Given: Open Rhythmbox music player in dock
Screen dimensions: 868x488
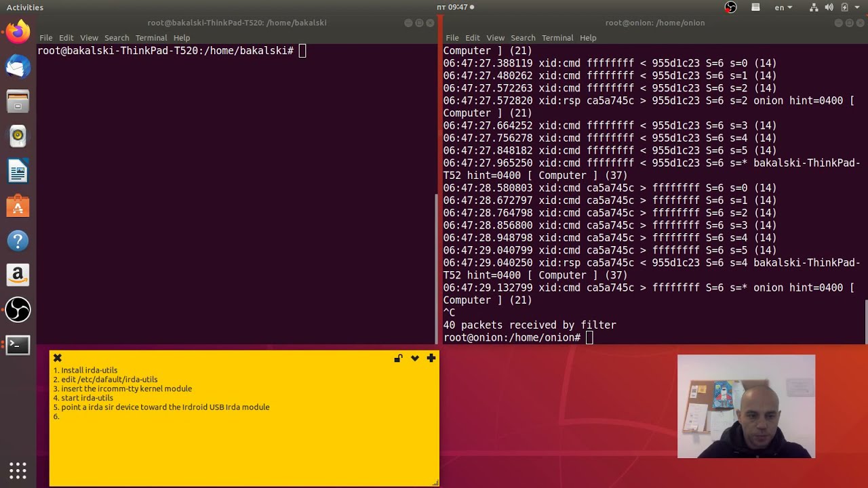Looking at the screenshot, I should tap(18, 136).
